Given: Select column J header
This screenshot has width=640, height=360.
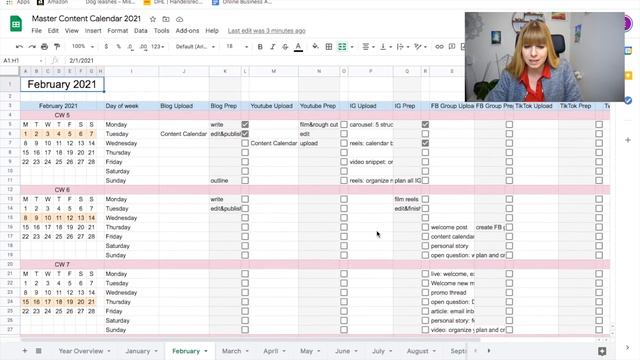Looking at the screenshot, I should (x=184, y=71).
